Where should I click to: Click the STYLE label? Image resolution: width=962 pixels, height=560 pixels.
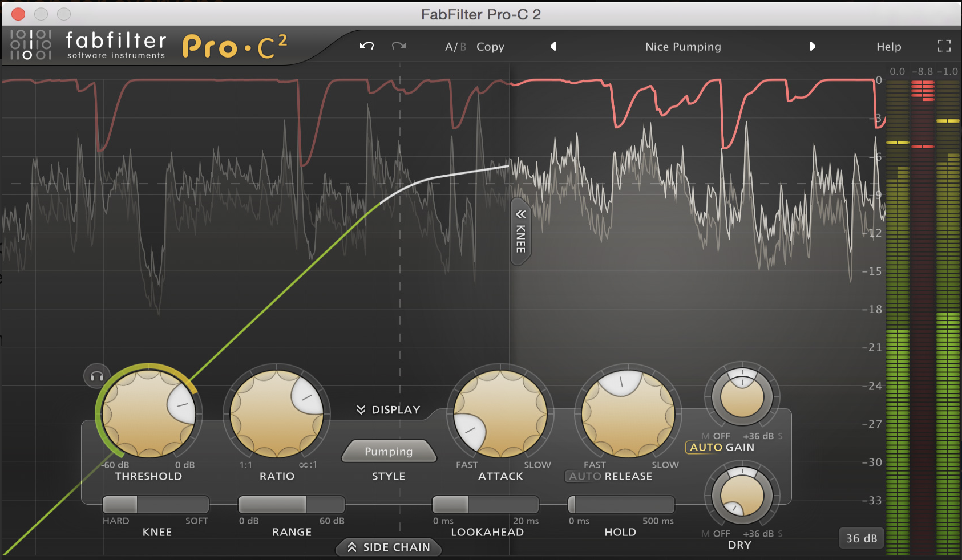point(389,476)
